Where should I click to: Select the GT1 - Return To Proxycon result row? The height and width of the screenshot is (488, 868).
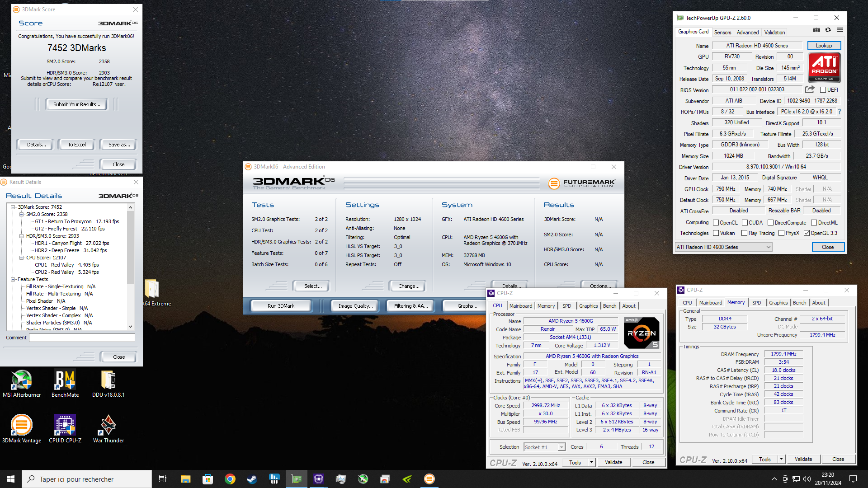(77, 221)
